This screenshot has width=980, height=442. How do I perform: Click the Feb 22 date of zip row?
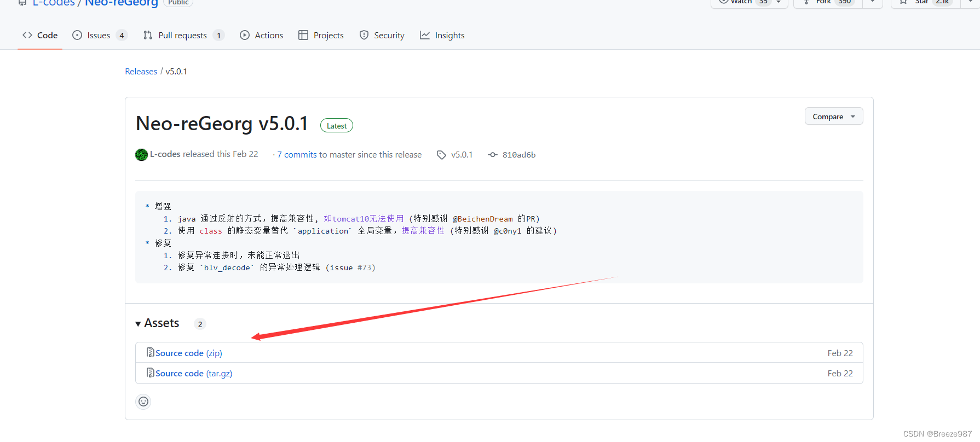pyautogui.click(x=840, y=353)
